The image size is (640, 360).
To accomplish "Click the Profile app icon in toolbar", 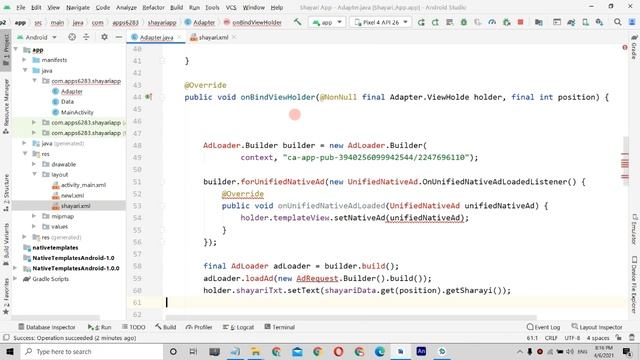I will tap(492, 22).
